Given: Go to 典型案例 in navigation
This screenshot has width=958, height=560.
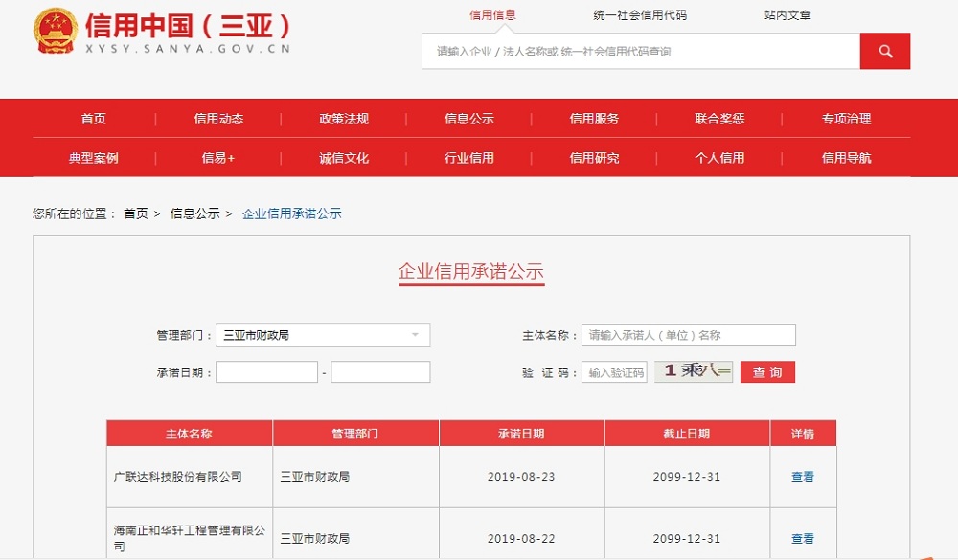Looking at the screenshot, I should (x=94, y=158).
